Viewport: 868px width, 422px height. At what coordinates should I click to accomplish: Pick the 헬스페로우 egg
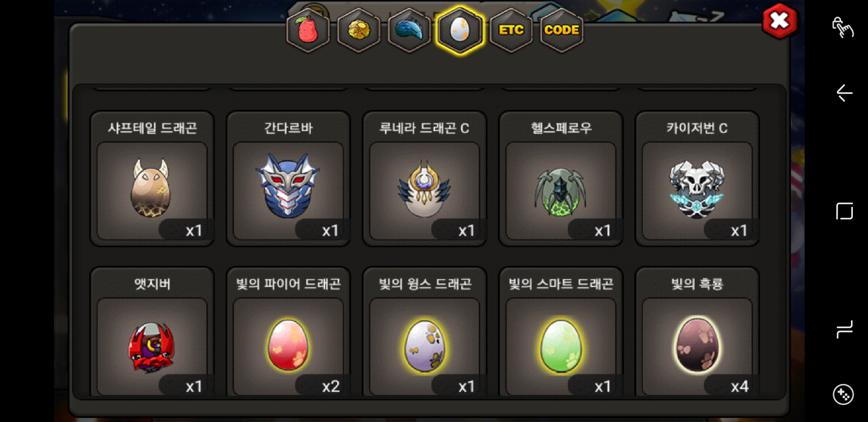tap(561, 179)
